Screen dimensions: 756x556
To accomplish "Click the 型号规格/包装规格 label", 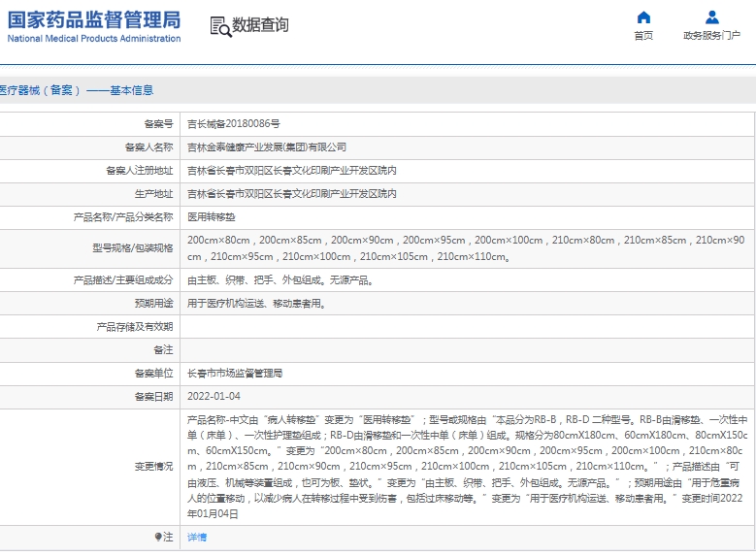I will (133, 248).
